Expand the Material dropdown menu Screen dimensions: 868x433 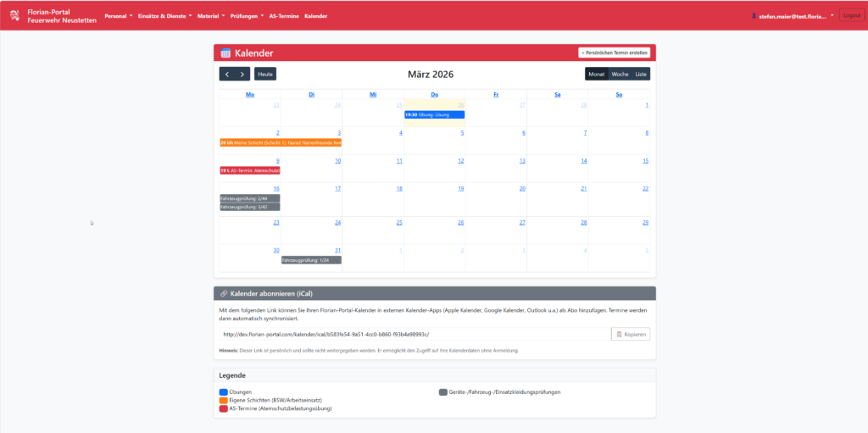(211, 16)
